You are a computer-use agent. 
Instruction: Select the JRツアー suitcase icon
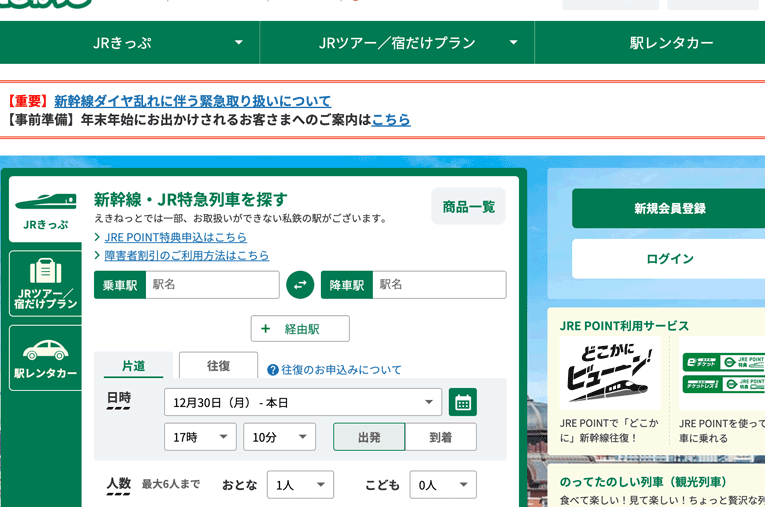click(x=45, y=272)
